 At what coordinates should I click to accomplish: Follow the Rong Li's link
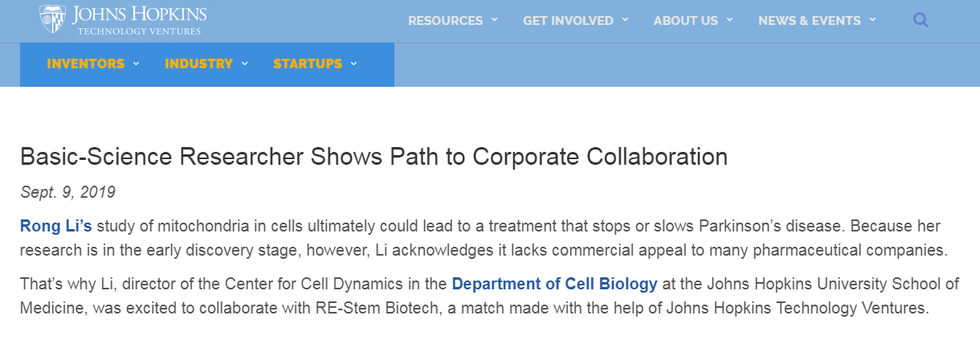56,226
